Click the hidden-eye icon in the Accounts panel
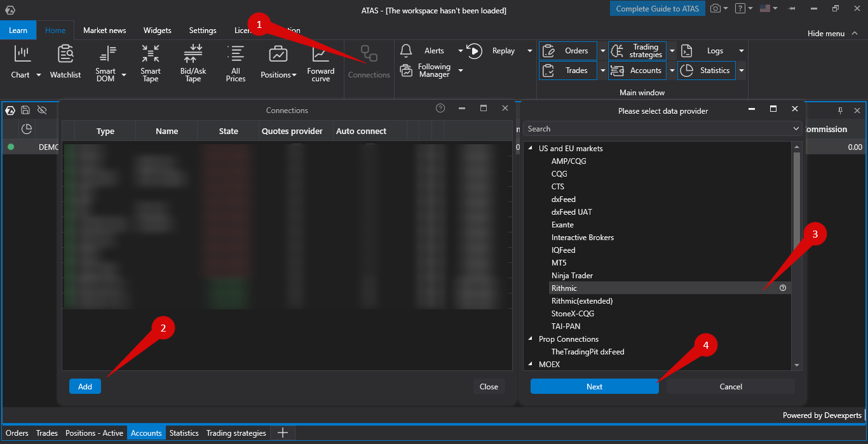This screenshot has width=868, height=444. click(x=42, y=110)
